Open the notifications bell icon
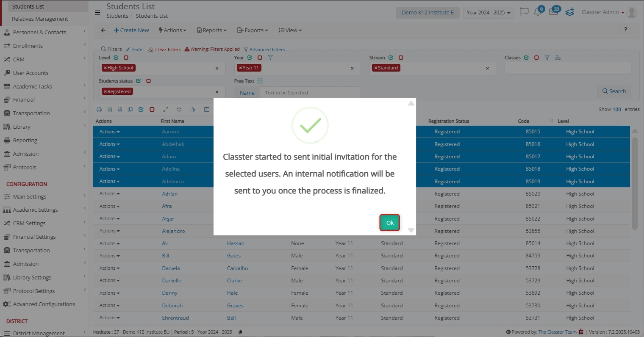Screen dimensions: 644x337 (x=538, y=12)
